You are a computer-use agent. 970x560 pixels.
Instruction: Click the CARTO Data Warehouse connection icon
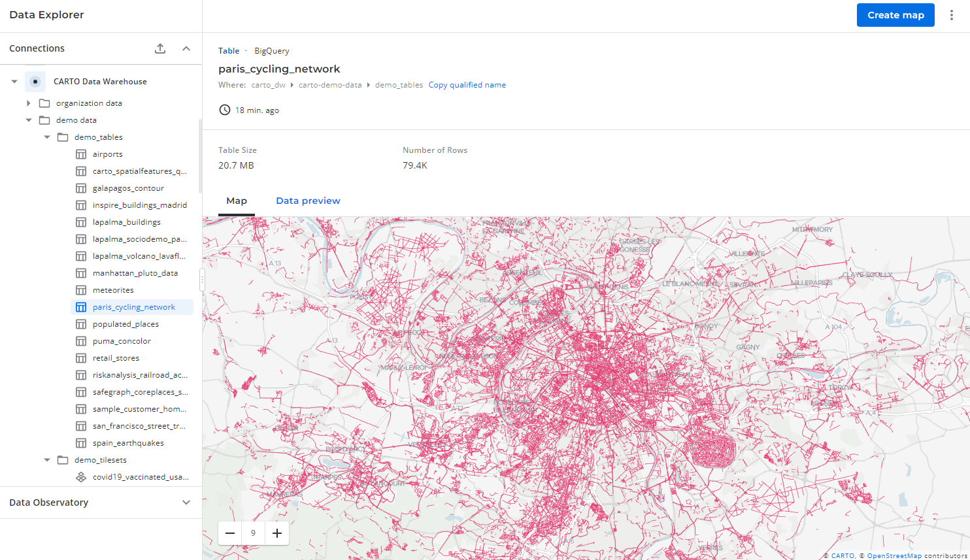pos(35,82)
